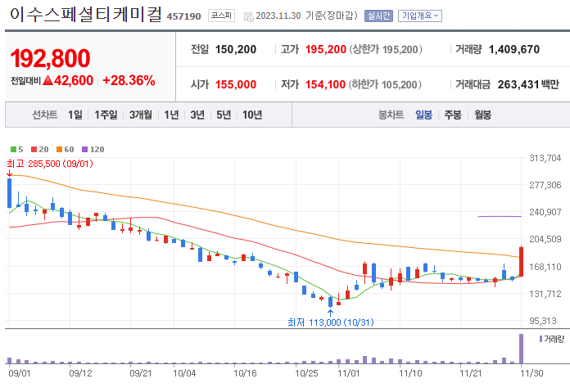570x392 pixels.
Task: Select the 1년 line chart period
Action: pyautogui.click(x=172, y=115)
